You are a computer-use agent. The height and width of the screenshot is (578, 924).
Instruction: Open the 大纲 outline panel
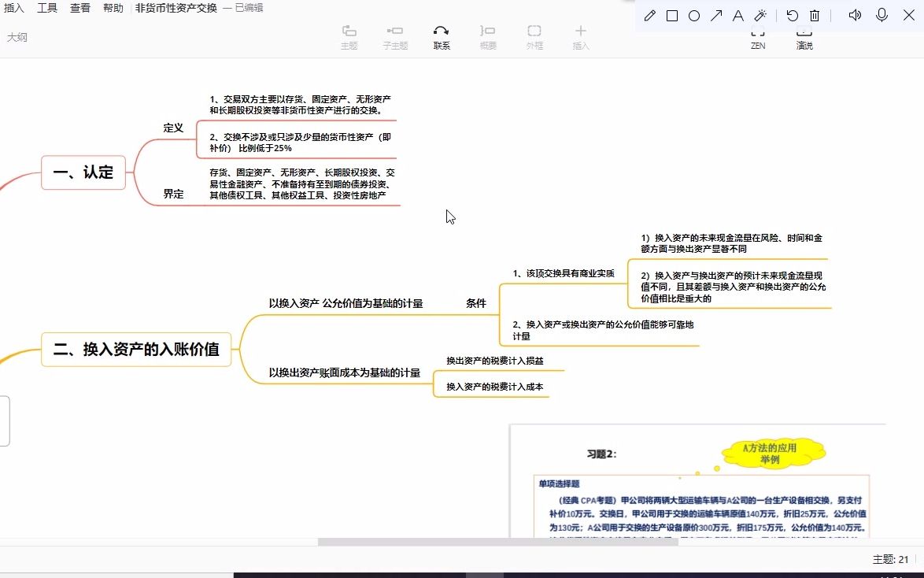coord(17,36)
